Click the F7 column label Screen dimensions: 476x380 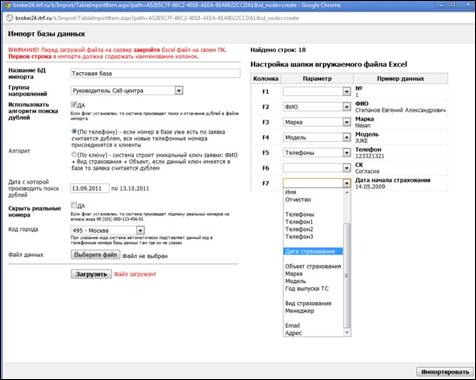[x=265, y=183]
